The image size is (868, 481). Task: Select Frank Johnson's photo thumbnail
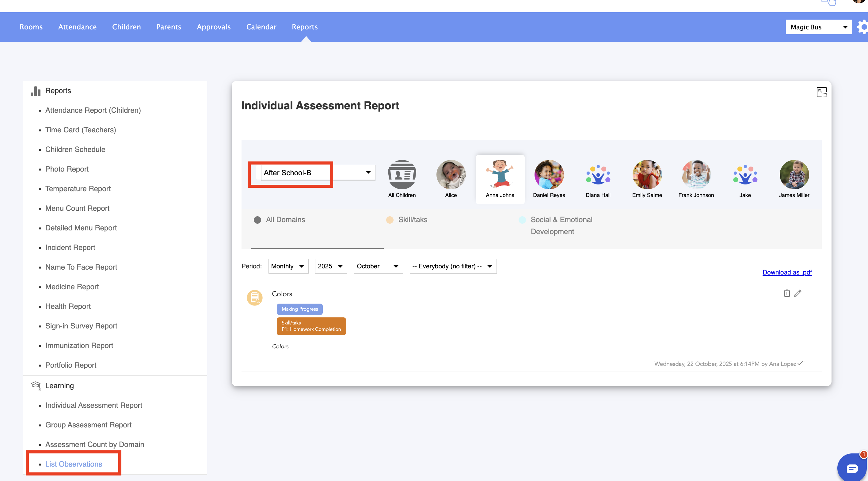pos(696,175)
